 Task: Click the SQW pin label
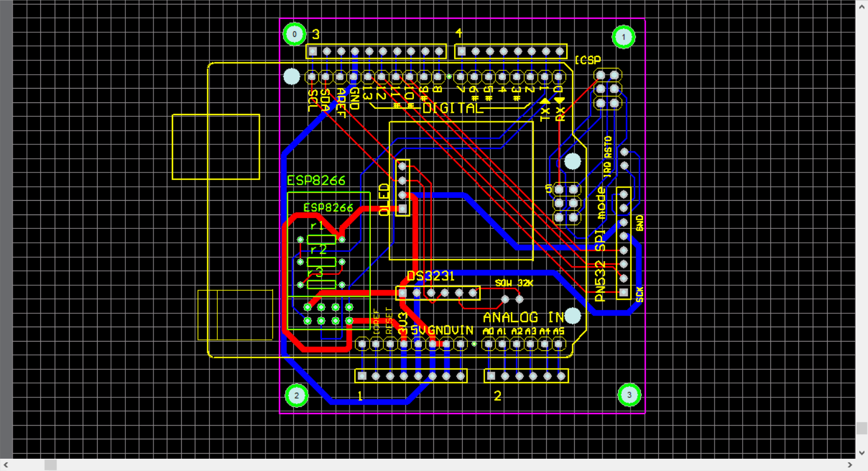click(x=504, y=283)
